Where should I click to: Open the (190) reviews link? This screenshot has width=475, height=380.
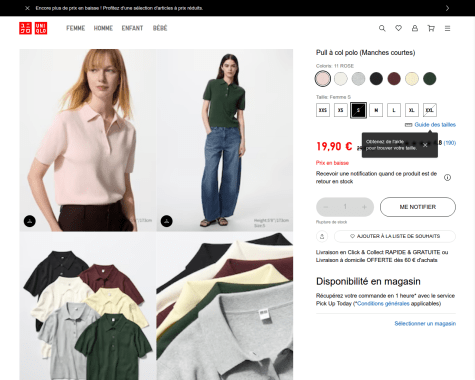(450, 143)
